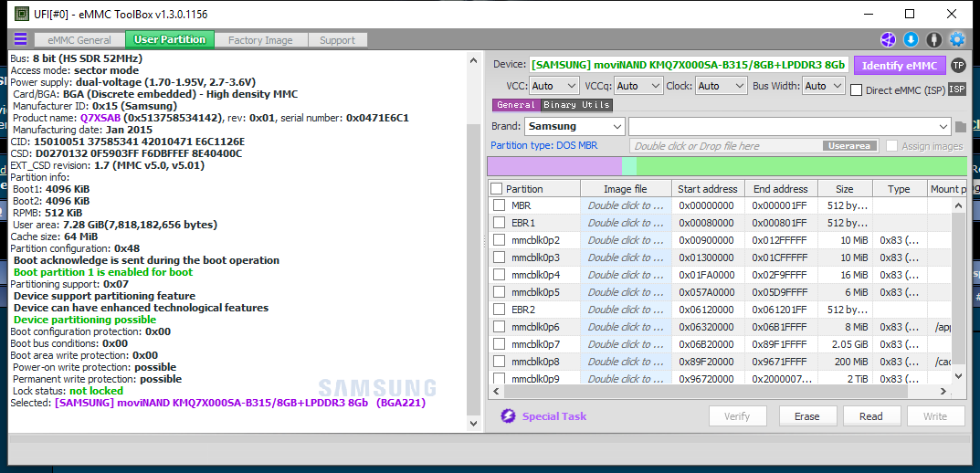Click the folder browse icon beside Brand
The height and width of the screenshot is (473, 980).
coord(961,127)
